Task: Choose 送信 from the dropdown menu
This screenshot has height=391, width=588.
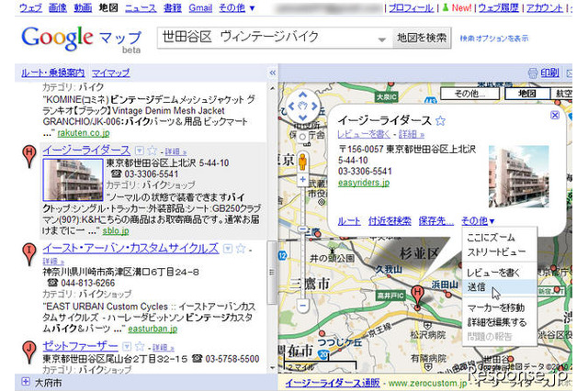Action: click(500, 287)
